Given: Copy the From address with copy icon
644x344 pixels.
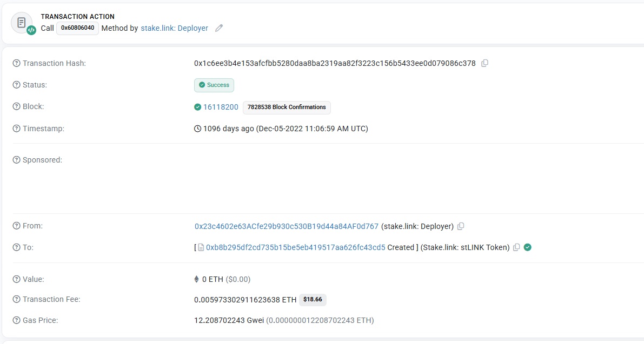Looking at the screenshot, I should pos(461,226).
